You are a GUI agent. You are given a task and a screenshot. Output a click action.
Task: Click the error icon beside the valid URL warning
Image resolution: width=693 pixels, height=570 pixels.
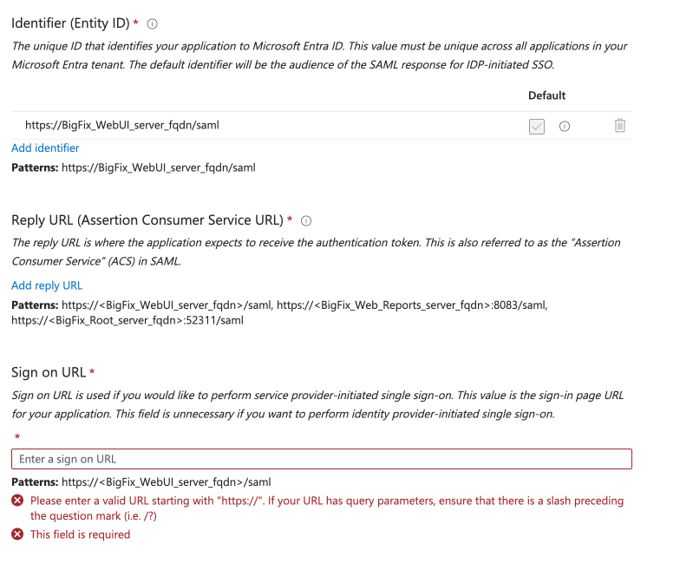[x=17, y=500]
